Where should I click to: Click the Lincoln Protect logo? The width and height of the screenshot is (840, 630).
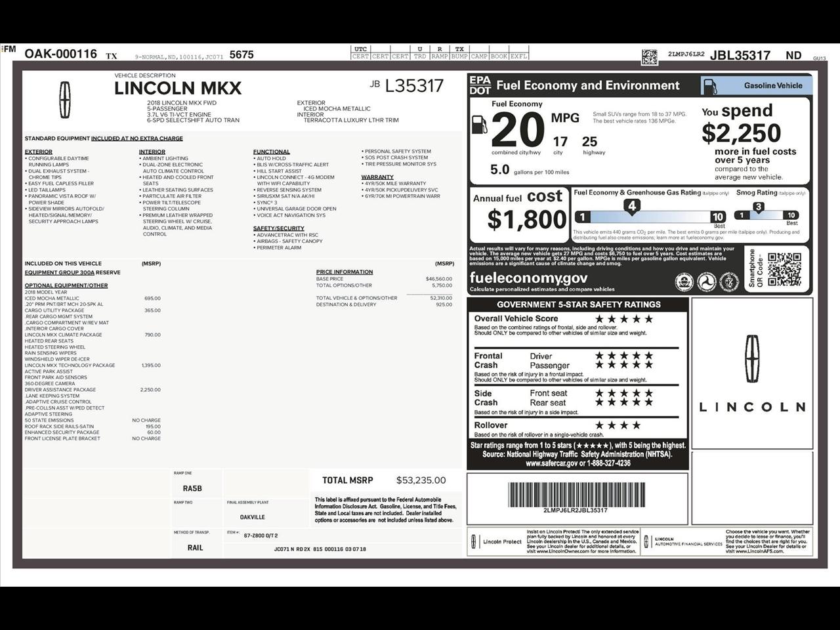click(496, 542)
